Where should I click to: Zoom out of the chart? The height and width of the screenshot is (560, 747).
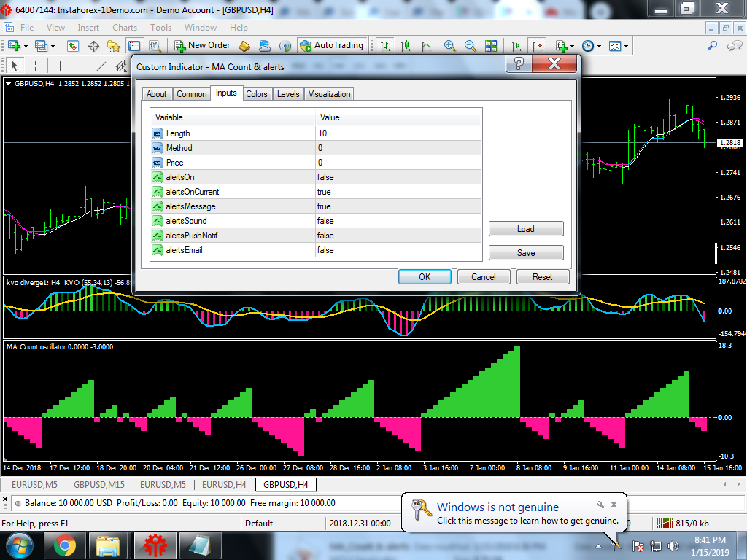(x=470, y=46)
